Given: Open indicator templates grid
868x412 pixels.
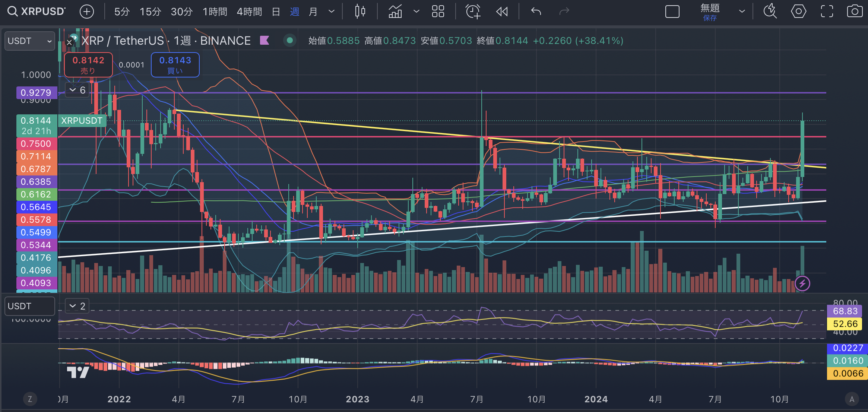Looking at the screenshot, I should (x=438, y=12).
